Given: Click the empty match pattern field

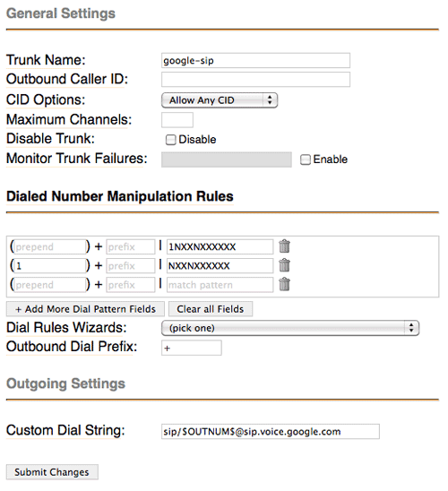Looking at the screenshot, I should point(220,285).
